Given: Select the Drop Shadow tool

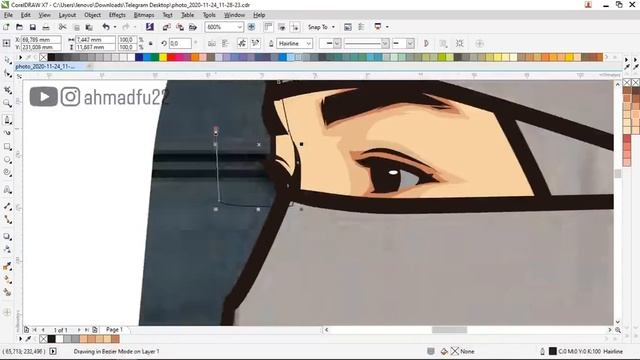Looking at the screenshot, I should click(x=7, y=236).
